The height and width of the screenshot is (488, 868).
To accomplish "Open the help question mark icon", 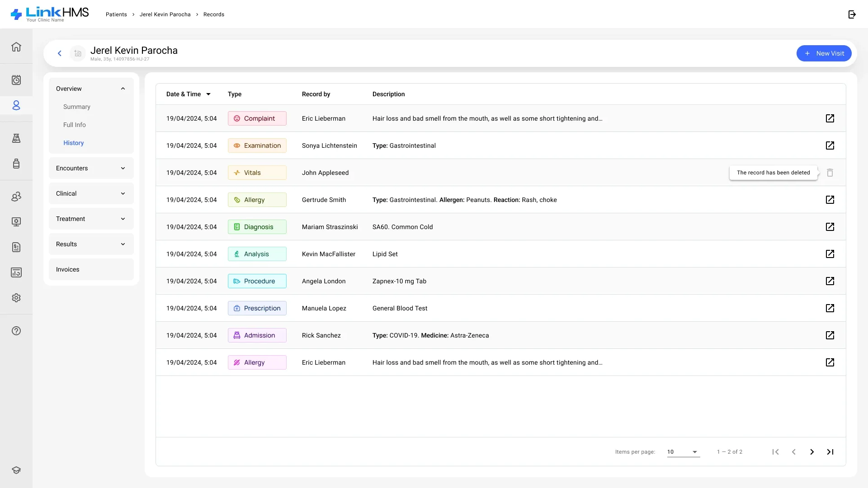I will tap(16, 331).
